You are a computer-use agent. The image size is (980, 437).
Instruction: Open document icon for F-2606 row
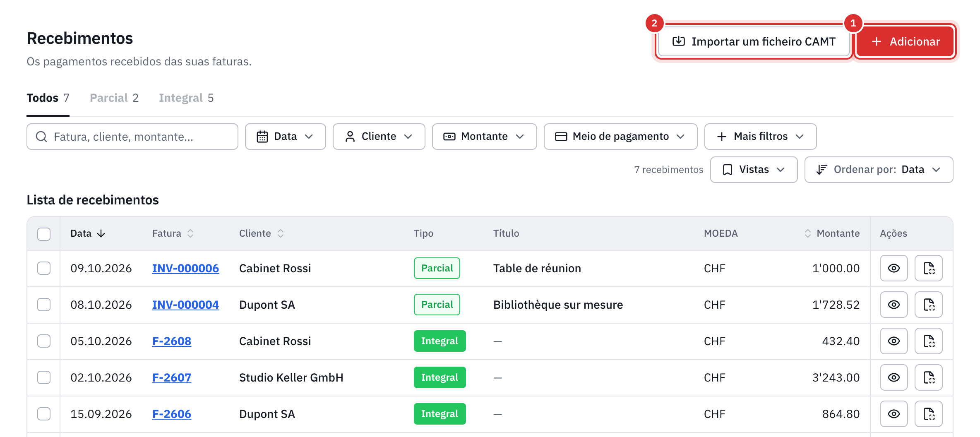929,414
